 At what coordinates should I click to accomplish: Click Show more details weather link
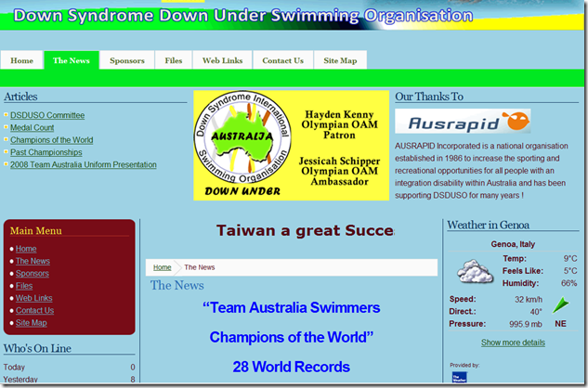513,343
